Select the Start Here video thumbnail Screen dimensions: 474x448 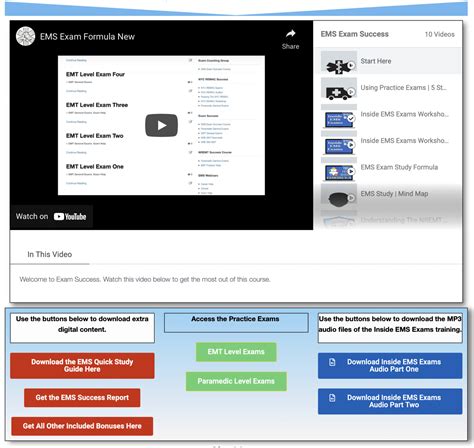pyautogui.click(x=339, y=62)
